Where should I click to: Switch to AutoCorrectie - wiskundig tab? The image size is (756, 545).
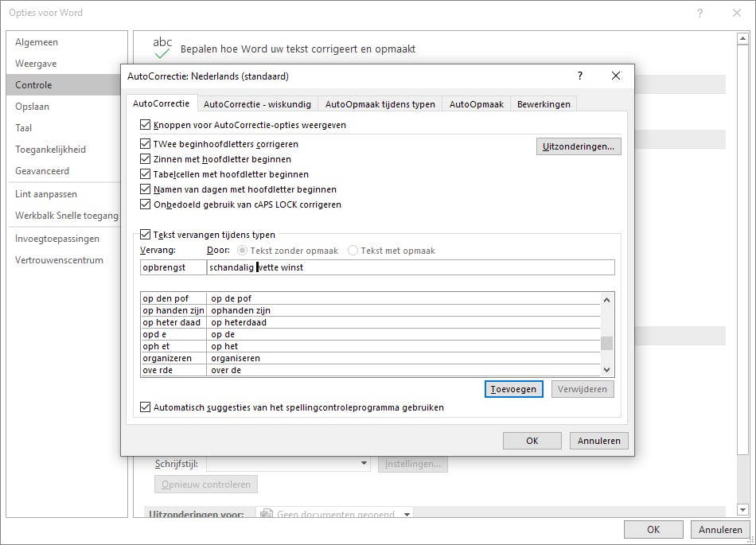257,104
